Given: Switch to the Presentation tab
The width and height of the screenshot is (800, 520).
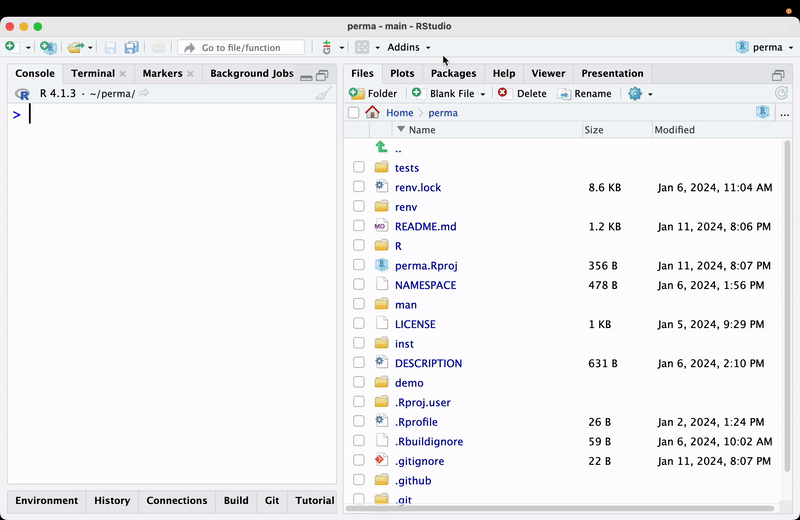Looking at the screenshot, I should point(612,73).
